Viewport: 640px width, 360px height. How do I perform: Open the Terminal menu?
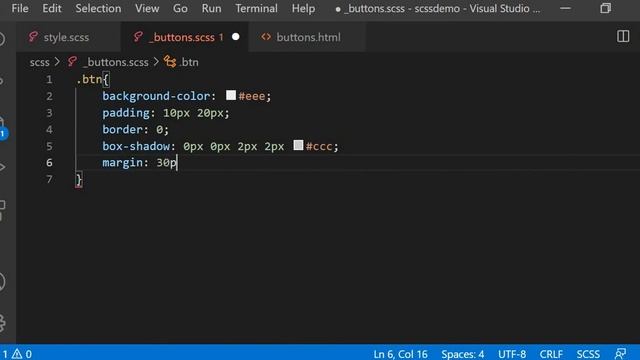[256, 8]
